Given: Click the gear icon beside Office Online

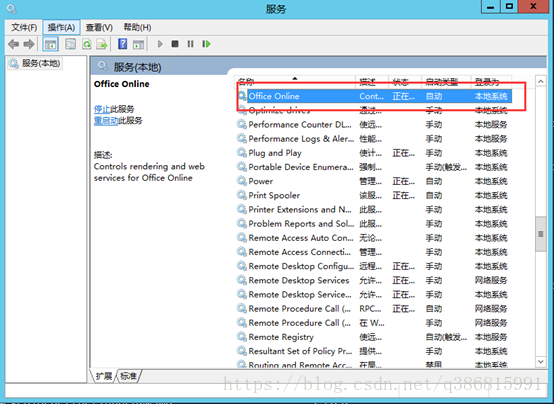Looking at the screenshot, I should point(242,96).
